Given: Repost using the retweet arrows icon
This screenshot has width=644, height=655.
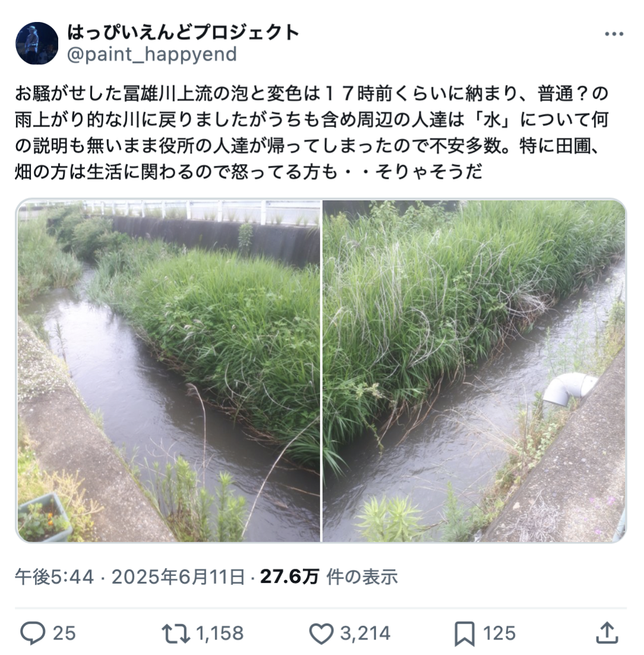Looking at the screenshot, I should point(176,633).
